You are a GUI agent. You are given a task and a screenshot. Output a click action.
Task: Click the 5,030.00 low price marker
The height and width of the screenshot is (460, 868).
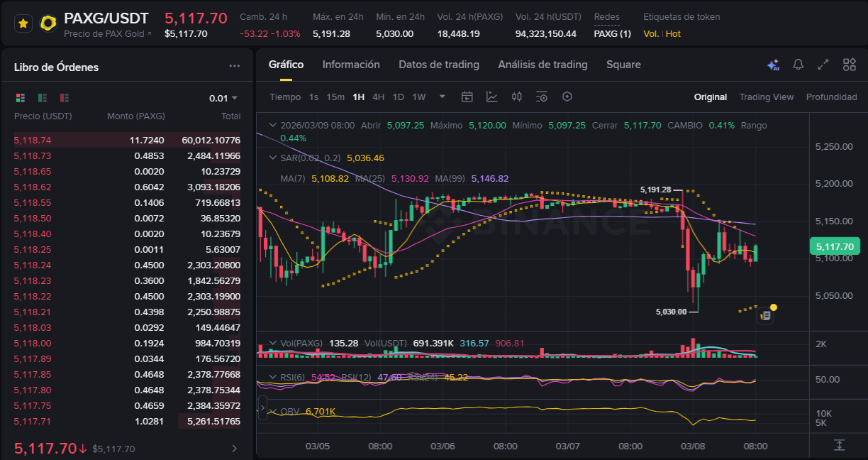(671, 311)
